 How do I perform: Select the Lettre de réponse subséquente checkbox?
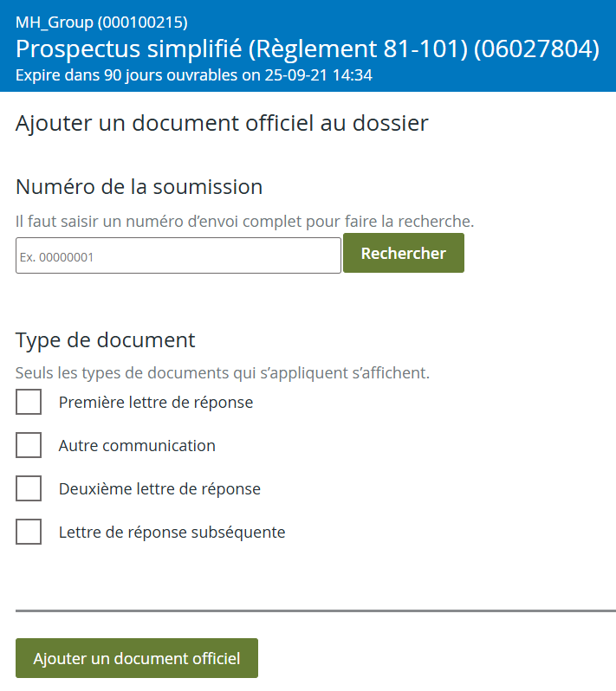[29, 532]
